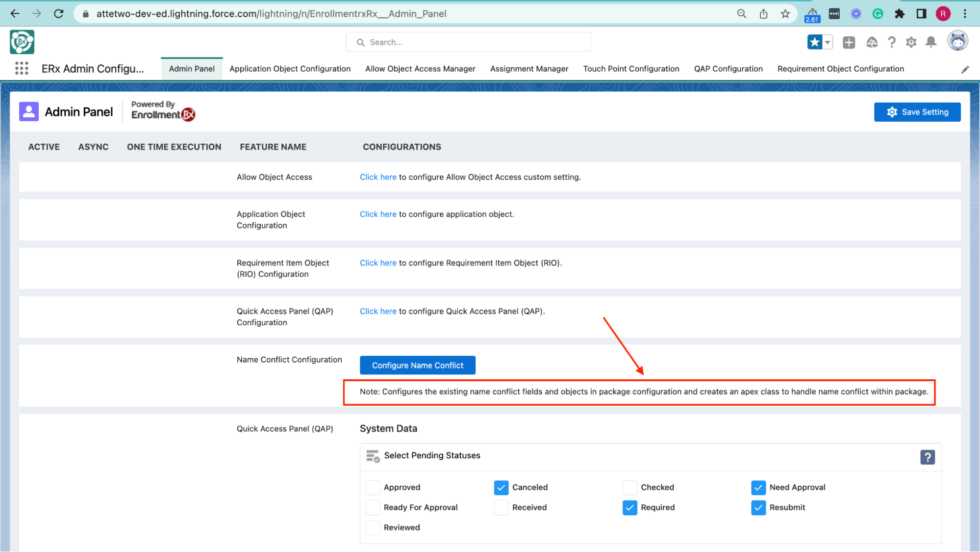Click the Save Setting button
Image resolution: width=980 pixels, height=552 pixels.
tap(917, 112)
